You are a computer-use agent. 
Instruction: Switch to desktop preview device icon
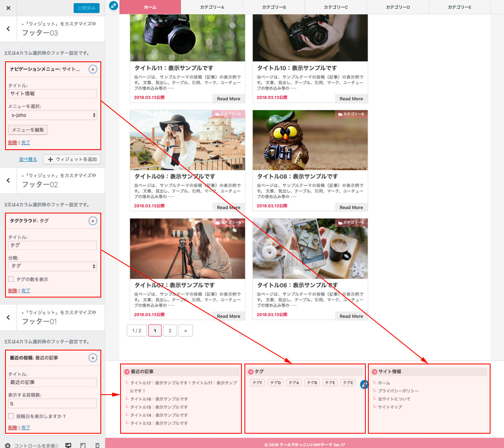(x=68, y=445)
